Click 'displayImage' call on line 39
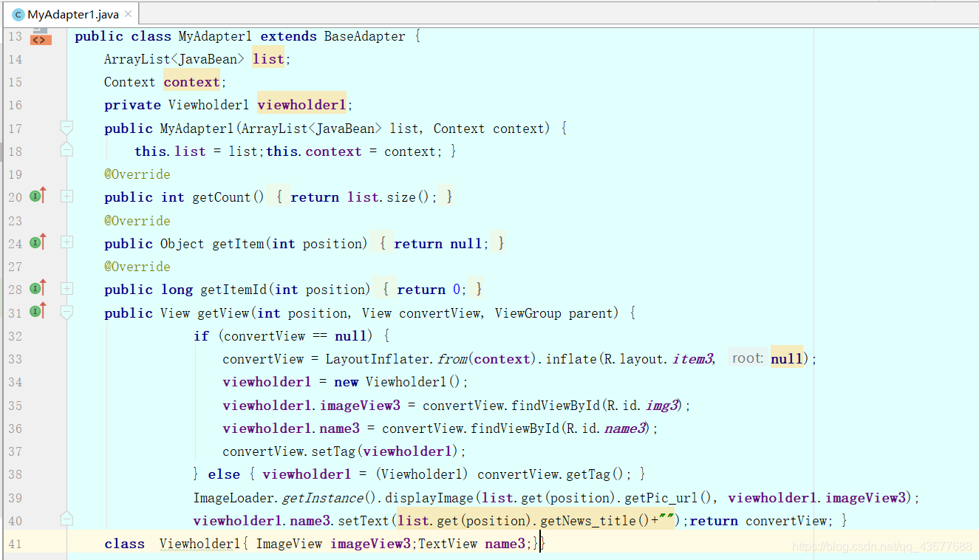 pyautogui.click(x=429, y=498)
